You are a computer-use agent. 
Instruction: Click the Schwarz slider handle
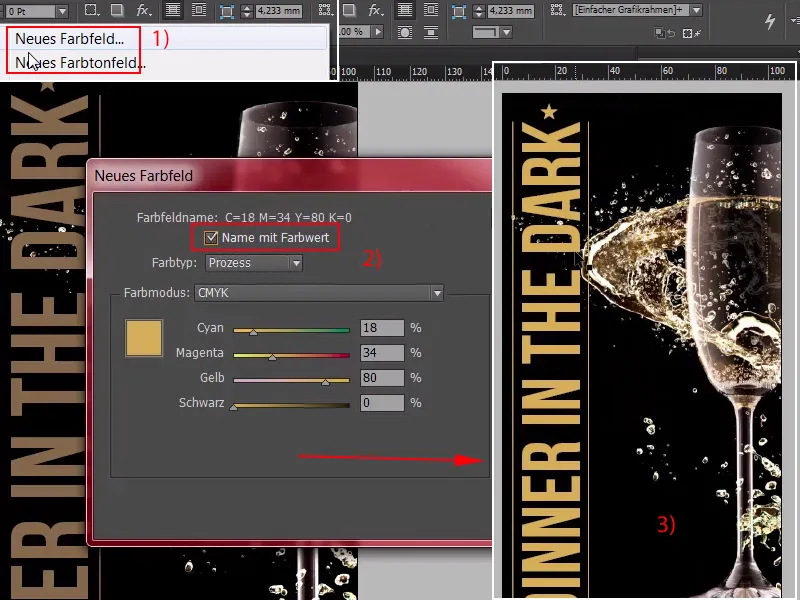(x=233, y=407)
